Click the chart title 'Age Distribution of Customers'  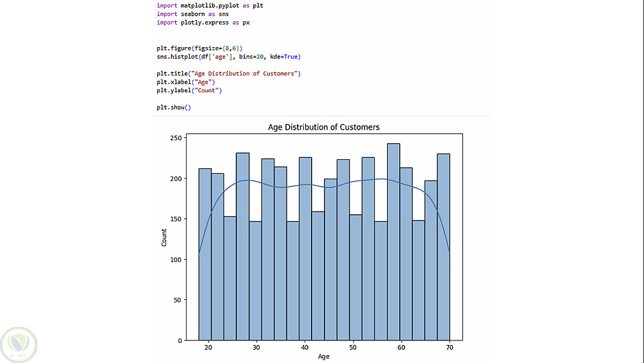pos(324,127)
